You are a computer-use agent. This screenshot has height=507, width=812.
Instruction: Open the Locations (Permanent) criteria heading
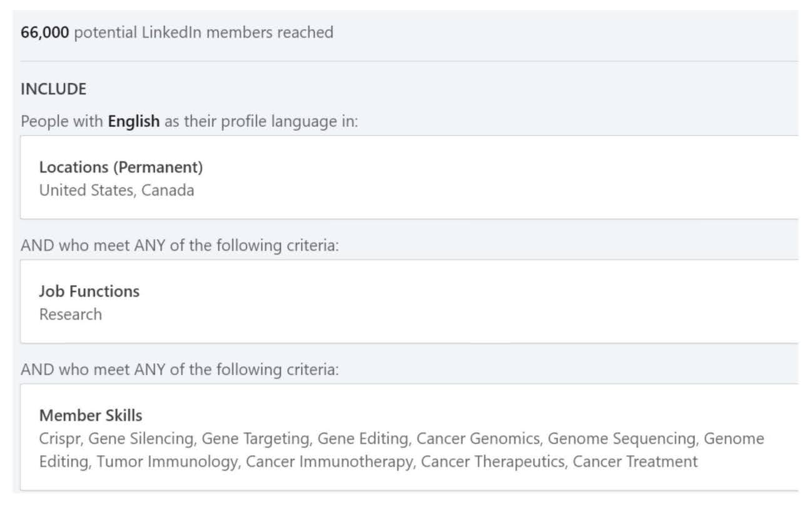click(x=121, y=168)
